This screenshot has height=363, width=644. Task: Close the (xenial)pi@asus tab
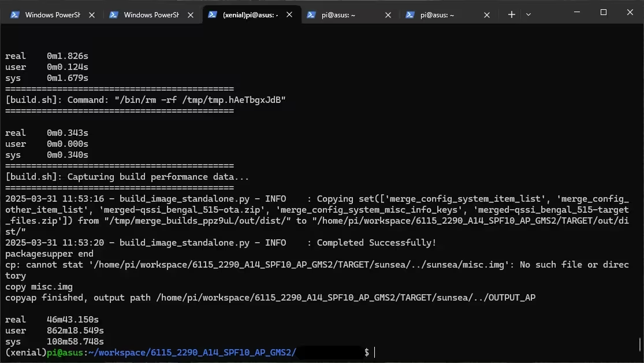click(289, 14)
